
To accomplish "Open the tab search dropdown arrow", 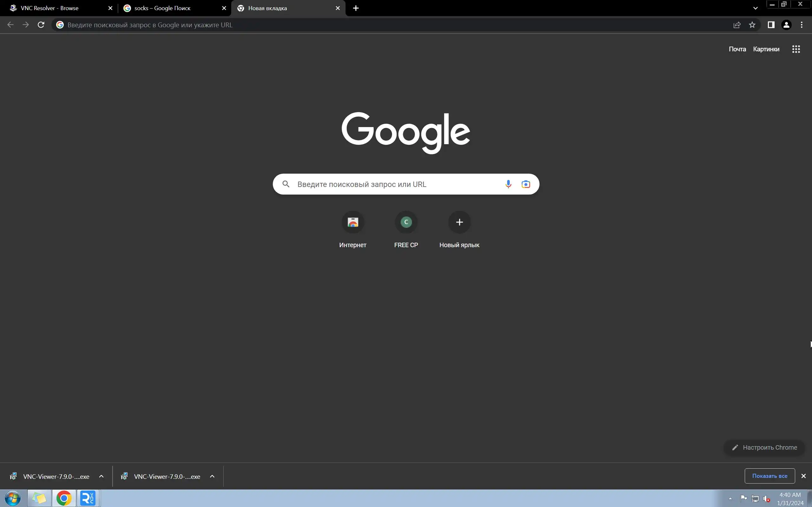I will (x=755, y=8).
